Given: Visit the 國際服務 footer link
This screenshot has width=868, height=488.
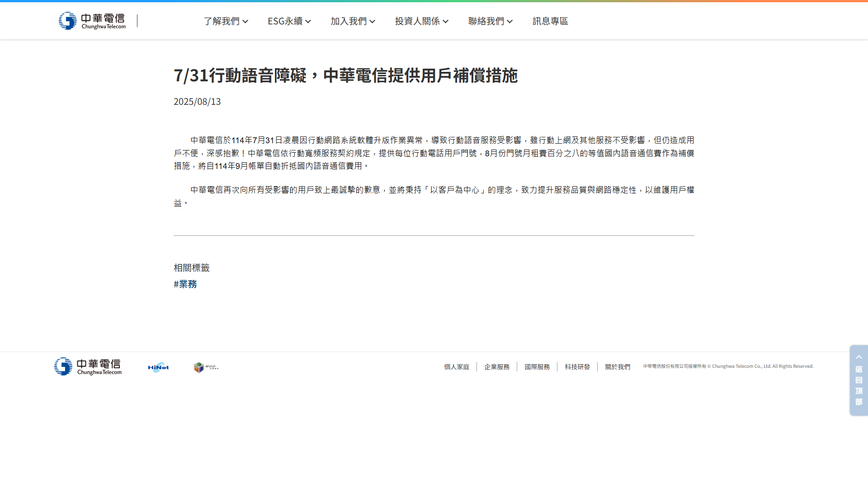Looking at the screenshot, I should tap(537, 367).
